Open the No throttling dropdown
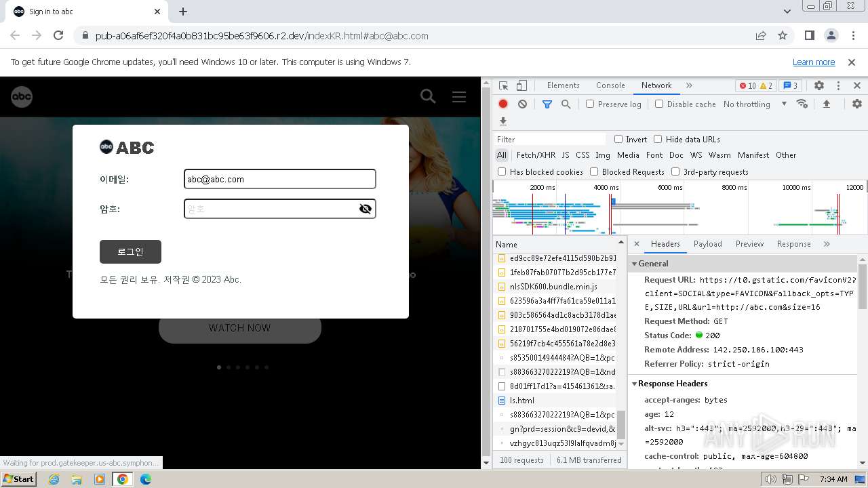This screenshot has width=868, height=488. point(755,104)
